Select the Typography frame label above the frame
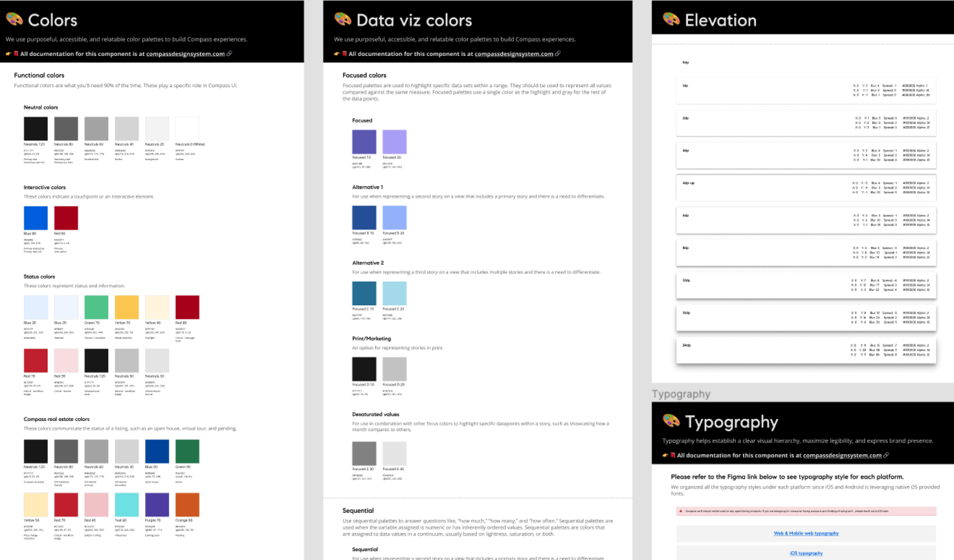Image resolution: width=954 pixels, height=560 pixels. click(681, 394)
